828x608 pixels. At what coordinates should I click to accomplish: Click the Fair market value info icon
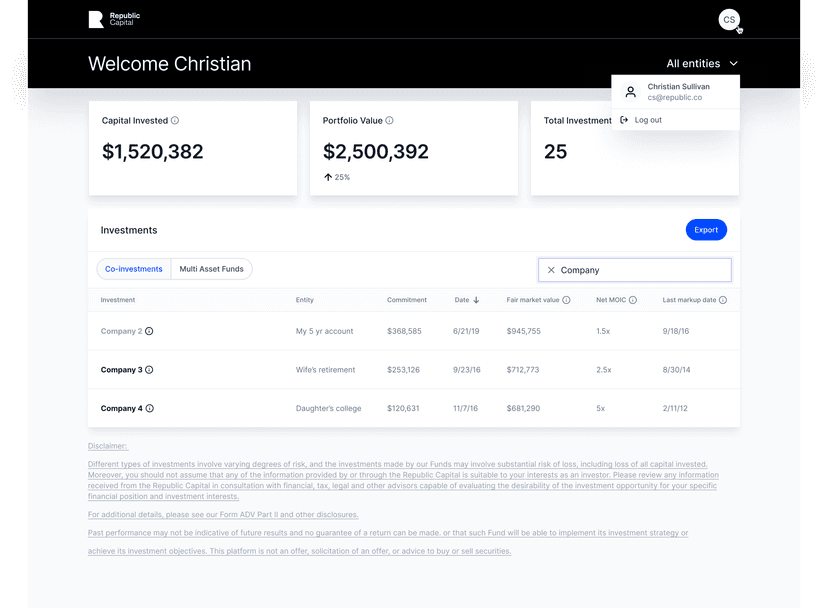point(566,300)
